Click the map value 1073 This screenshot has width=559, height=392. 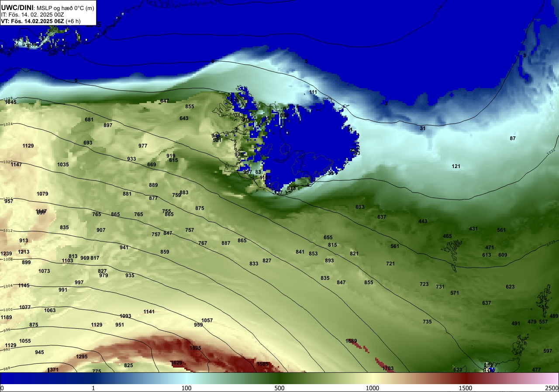point(44,271)
